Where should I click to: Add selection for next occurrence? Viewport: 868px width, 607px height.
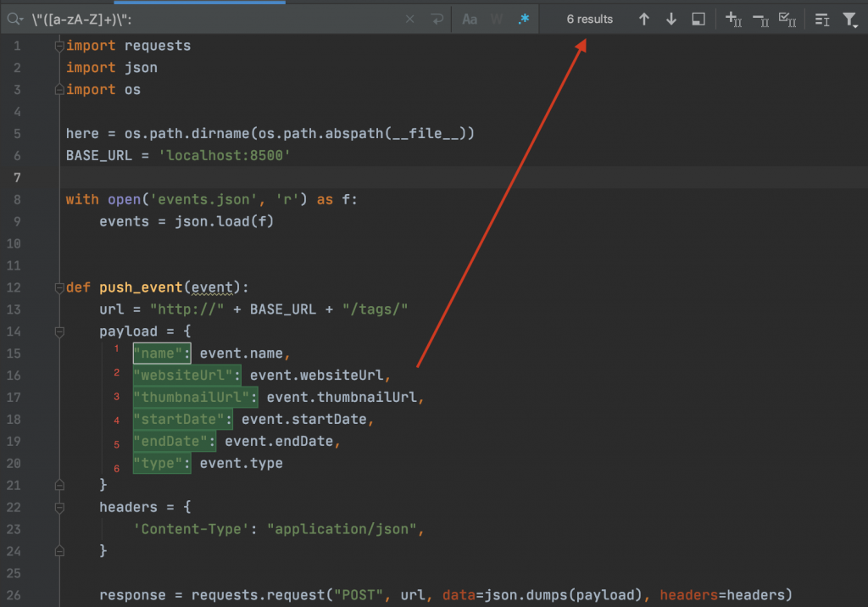(x=733, y=19)
